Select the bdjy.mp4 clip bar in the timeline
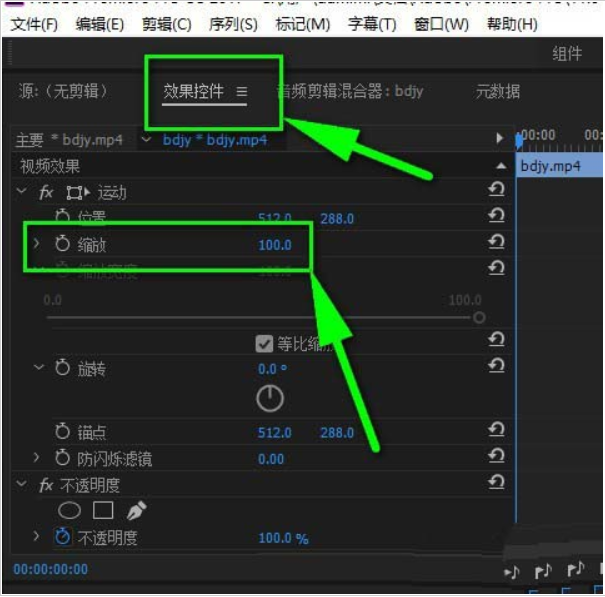Image resolution: width=605 pixels, height=597 pixels. click(559, 166)
